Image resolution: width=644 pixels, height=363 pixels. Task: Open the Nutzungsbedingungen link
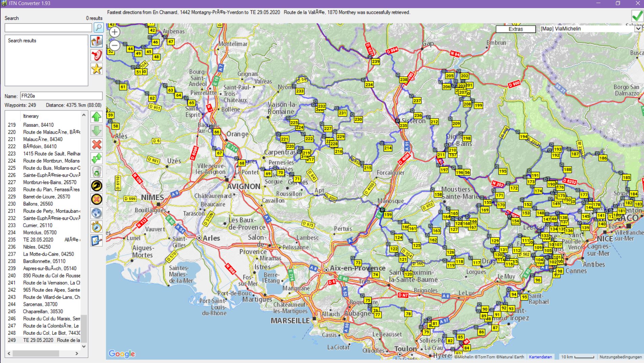point(620,357)
